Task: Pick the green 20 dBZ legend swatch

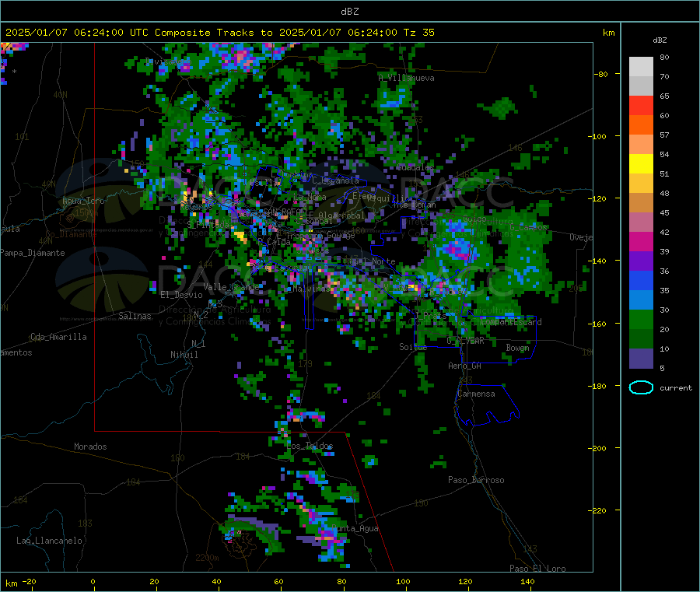Action: pos(641,319)
